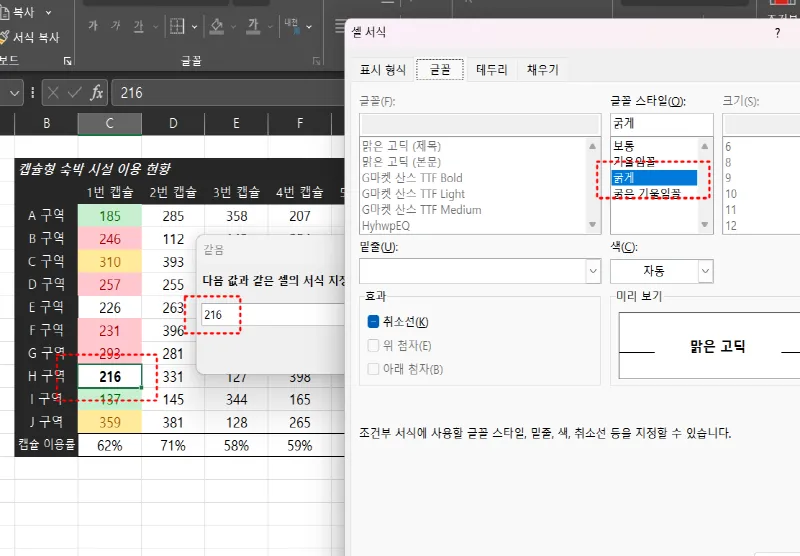
Task: Select font G마켓 산스 TTF Bold
Action: [x=412, y=178]
